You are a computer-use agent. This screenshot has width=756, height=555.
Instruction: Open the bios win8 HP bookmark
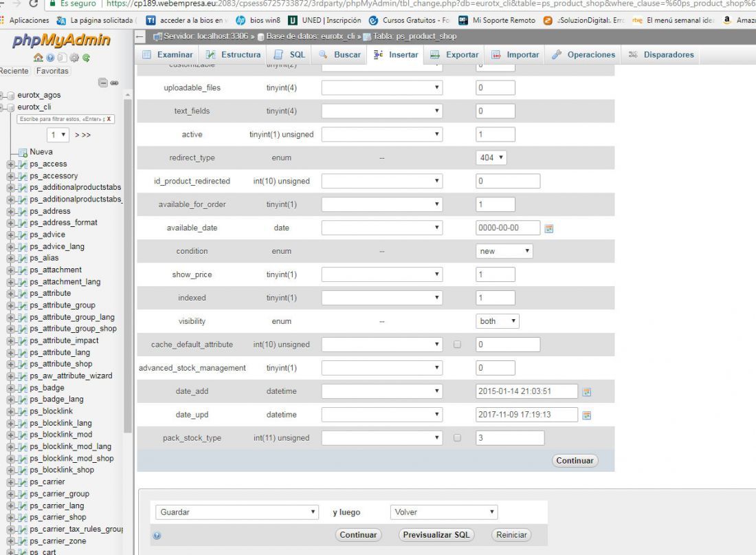[x=258, y=20]
